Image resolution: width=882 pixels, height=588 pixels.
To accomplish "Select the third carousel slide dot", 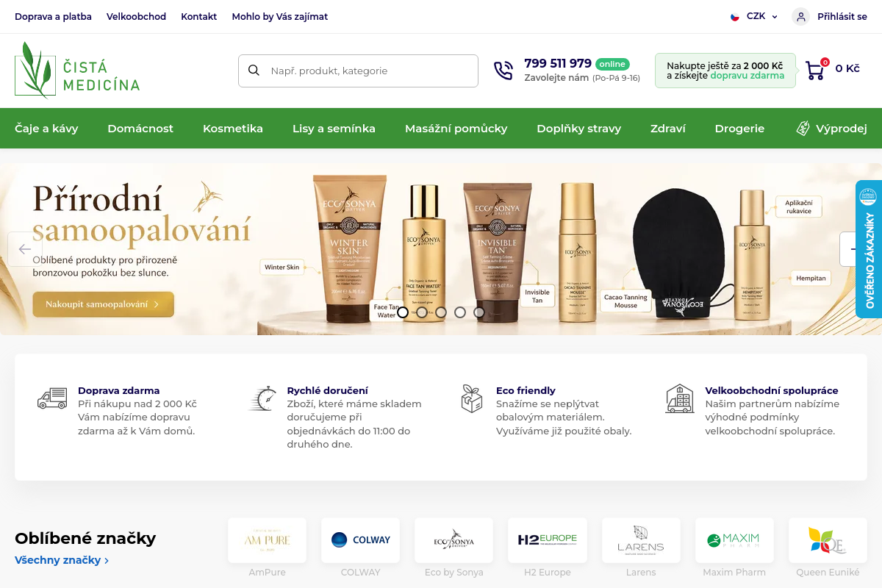I will tap(441, 312).
